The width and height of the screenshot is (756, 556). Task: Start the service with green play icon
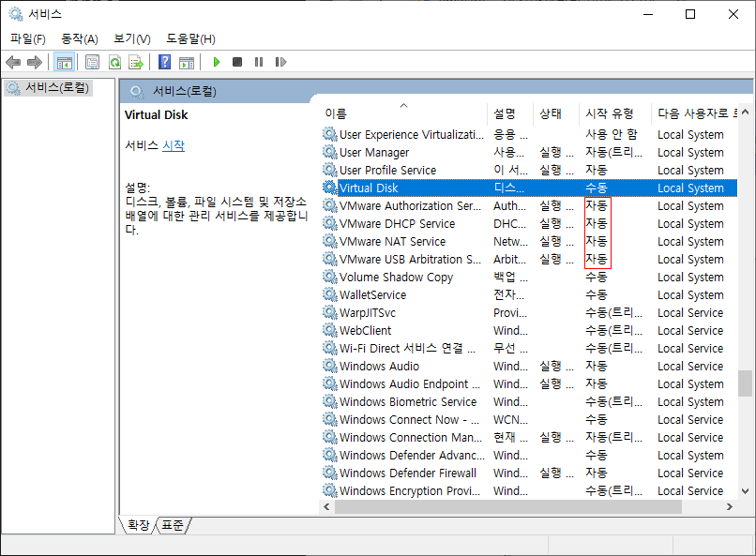(x=217, y=62)
